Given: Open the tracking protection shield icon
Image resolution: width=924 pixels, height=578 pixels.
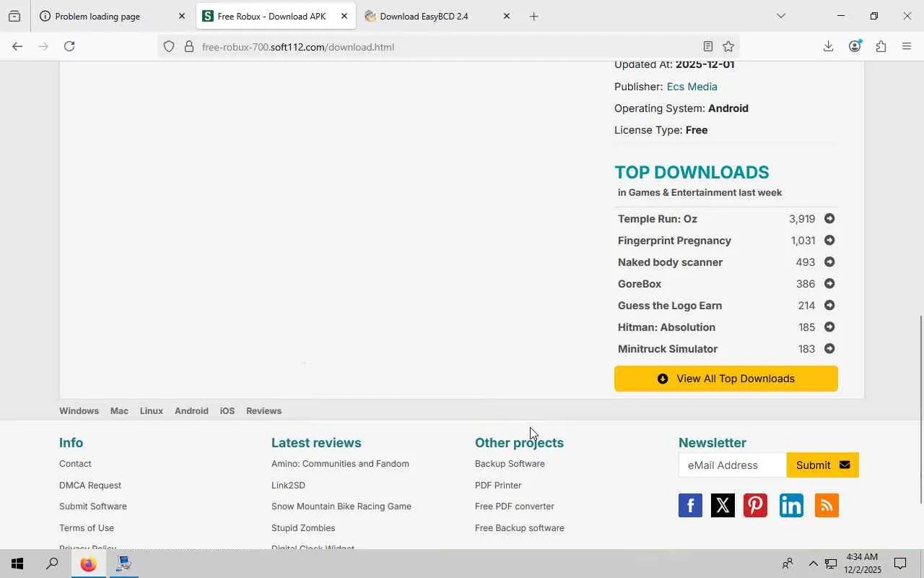Looking at the screenshot, I should (169, 47).
